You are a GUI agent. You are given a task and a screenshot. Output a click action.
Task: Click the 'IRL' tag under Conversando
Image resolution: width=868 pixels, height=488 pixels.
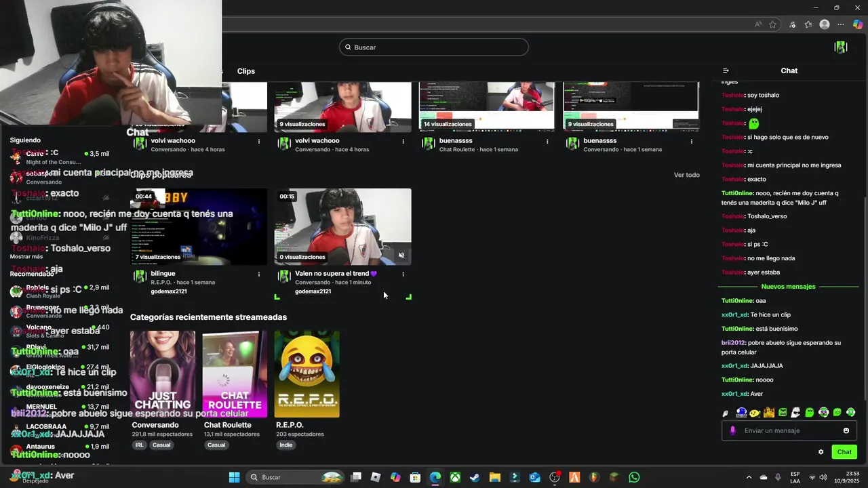tap(139, 445)
